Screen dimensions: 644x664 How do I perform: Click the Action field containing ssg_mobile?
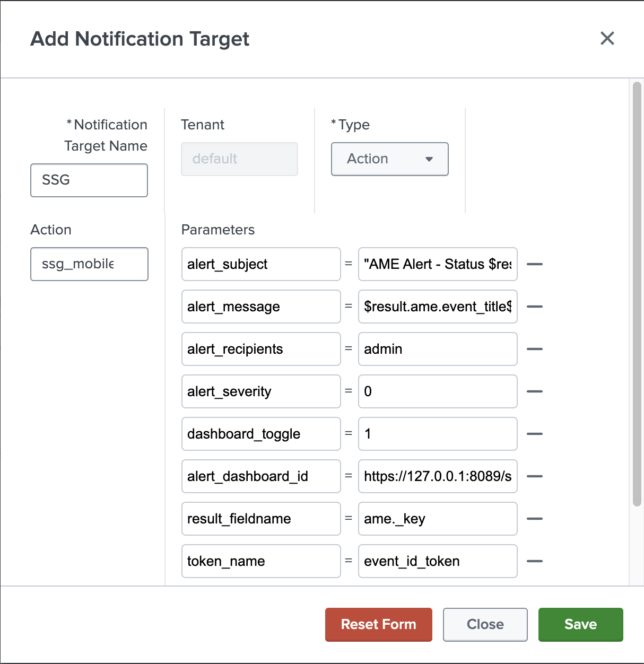89,264
